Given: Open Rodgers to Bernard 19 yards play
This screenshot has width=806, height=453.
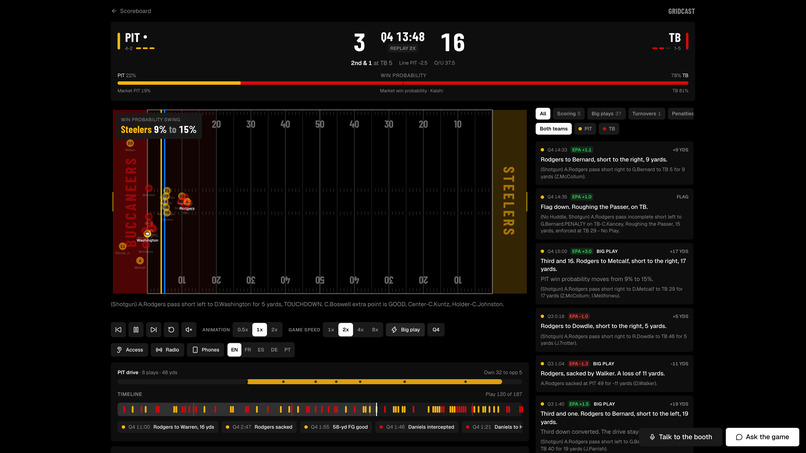Looking at the screenshot, I should click(614, 424).
